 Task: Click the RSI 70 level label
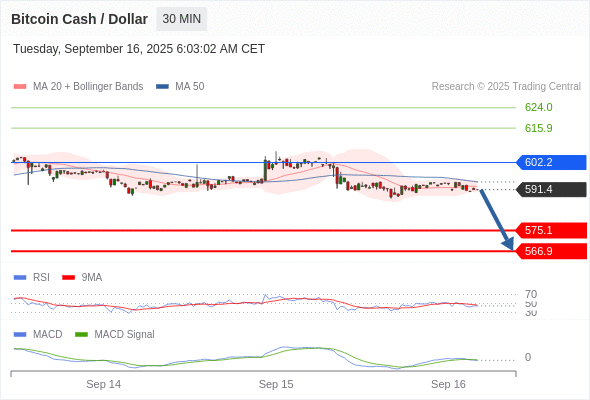531,294
